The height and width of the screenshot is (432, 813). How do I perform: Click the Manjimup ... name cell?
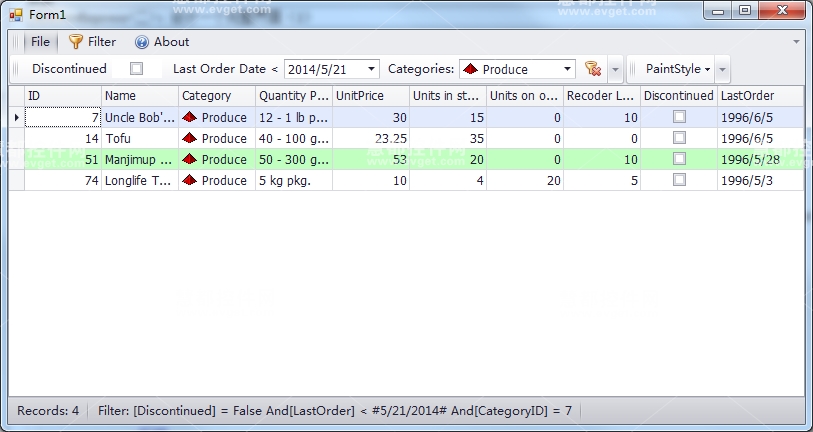coord(140,159)
